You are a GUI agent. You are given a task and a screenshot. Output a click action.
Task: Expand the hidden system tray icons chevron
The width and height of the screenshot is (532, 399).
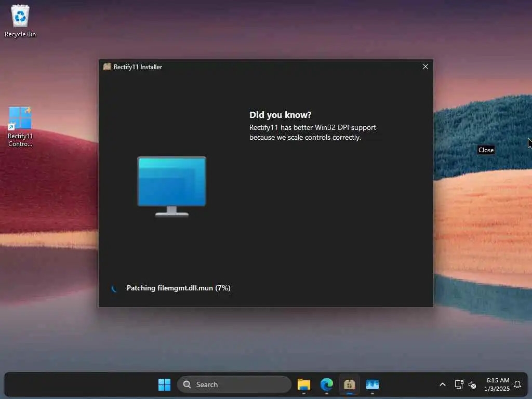pos(443,384)
